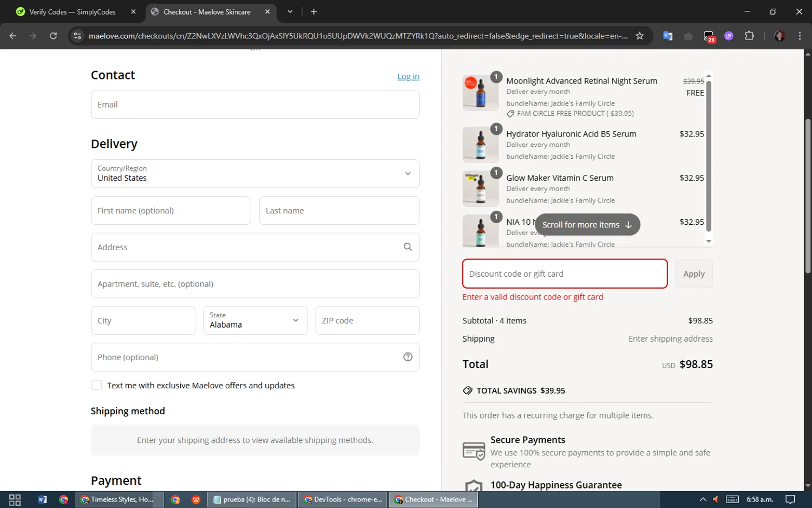Click the WPS Office taskbar icon
The height and width of the screenshot is (508, 812).
click(196, 499)
